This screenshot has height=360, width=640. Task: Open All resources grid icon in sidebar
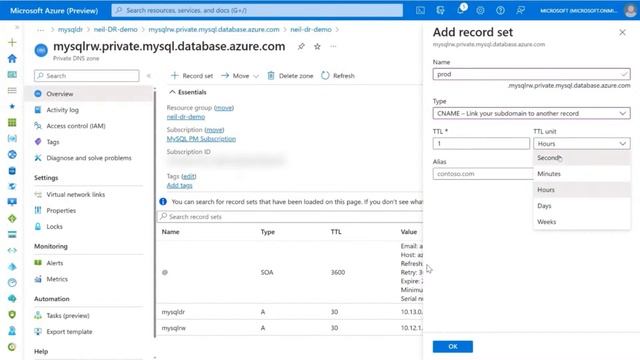tap(12, 122)
